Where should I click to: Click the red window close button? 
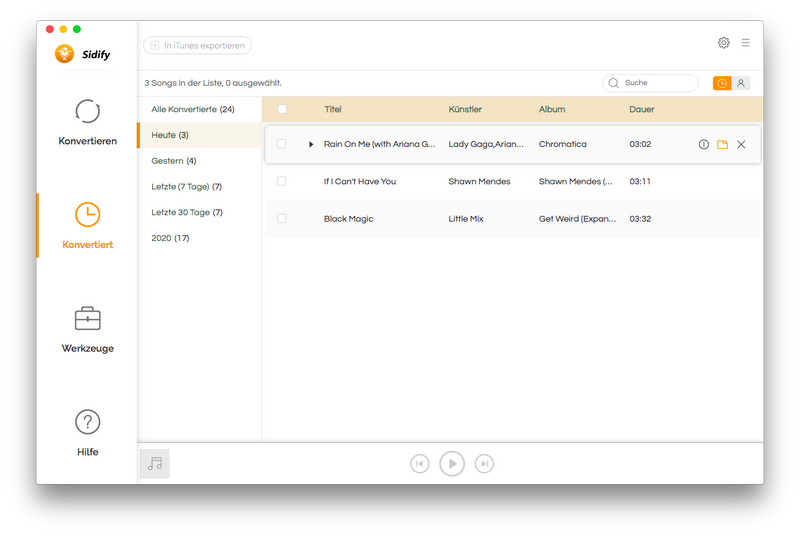(x=49, y=29)
